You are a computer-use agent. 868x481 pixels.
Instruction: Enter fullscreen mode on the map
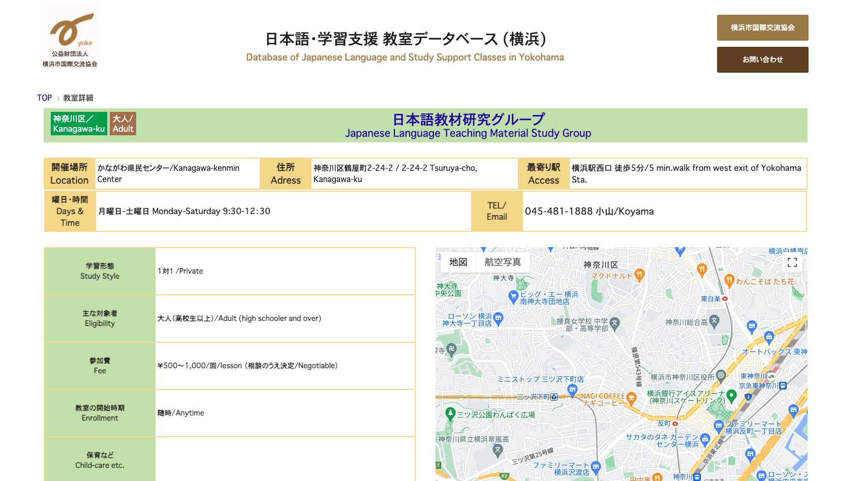pos(793,263)
